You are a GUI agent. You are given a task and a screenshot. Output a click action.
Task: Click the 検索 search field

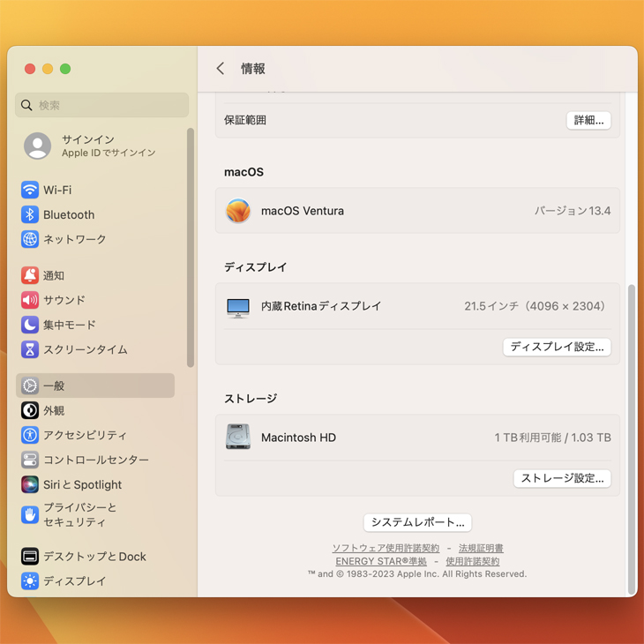(102, 105)
